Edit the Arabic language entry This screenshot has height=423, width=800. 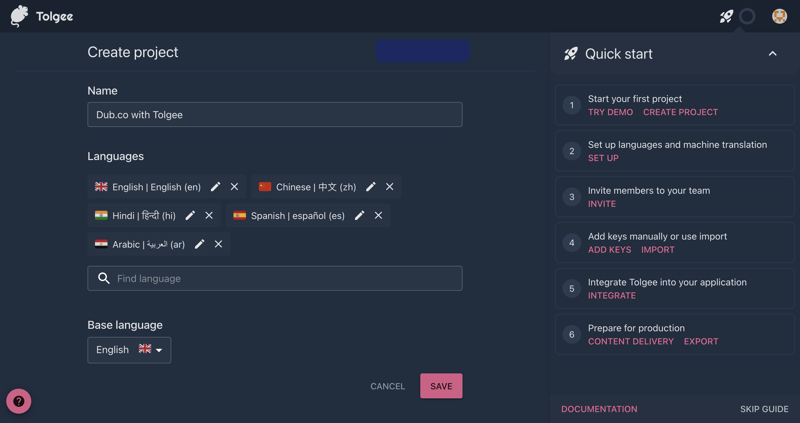(199, 244)
